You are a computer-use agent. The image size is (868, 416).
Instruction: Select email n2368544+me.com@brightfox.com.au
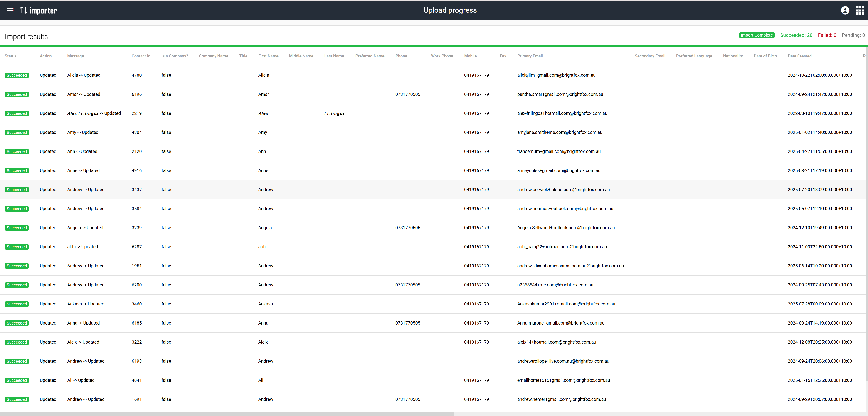point(555,285)
